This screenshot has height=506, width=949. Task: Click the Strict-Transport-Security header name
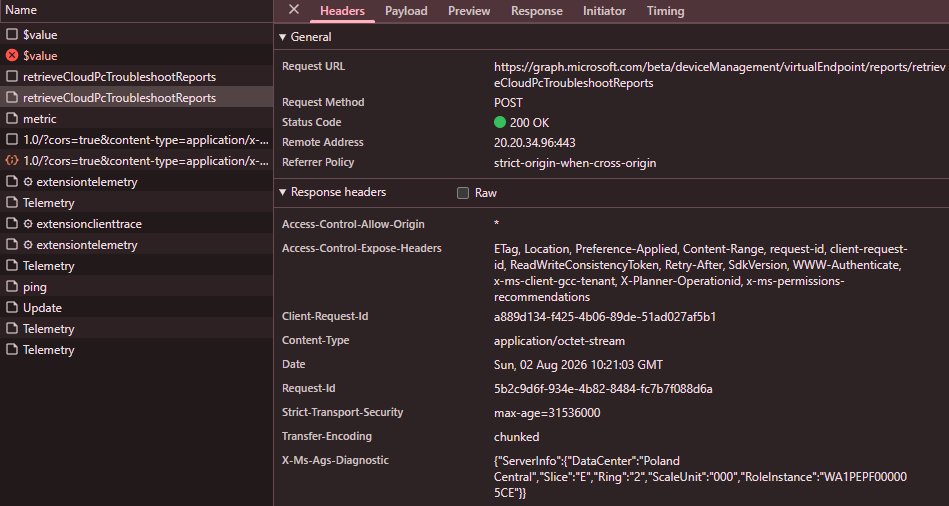343,412
